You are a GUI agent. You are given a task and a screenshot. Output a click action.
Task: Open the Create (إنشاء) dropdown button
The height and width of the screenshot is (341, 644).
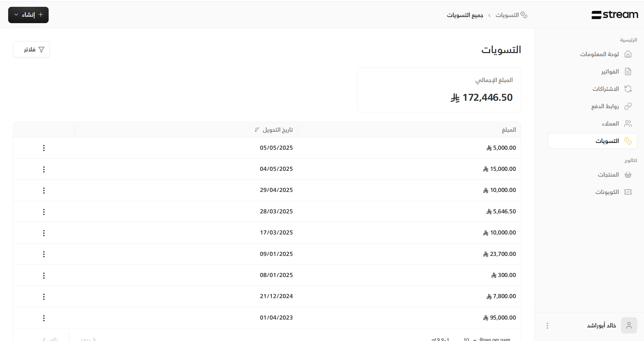coord(28,15)
